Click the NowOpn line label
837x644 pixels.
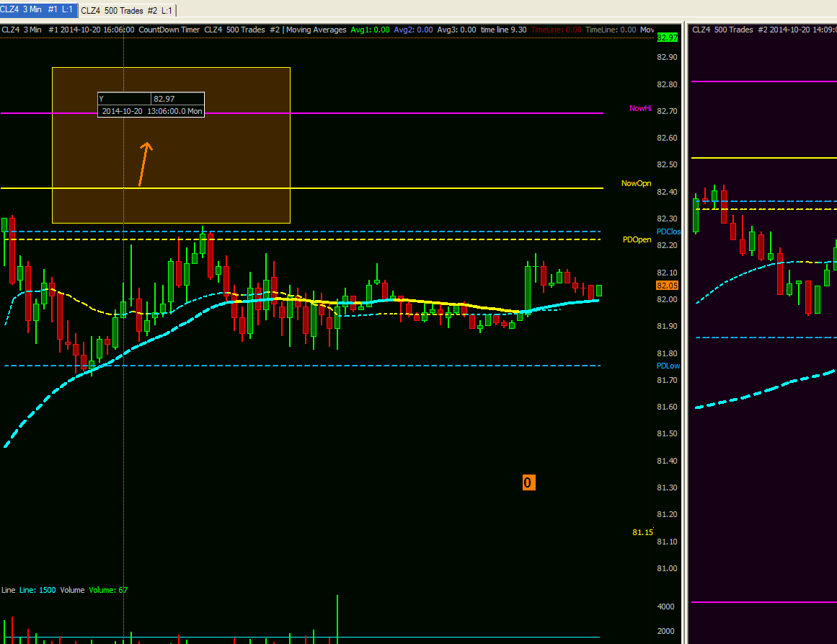(x=637, y=183)
